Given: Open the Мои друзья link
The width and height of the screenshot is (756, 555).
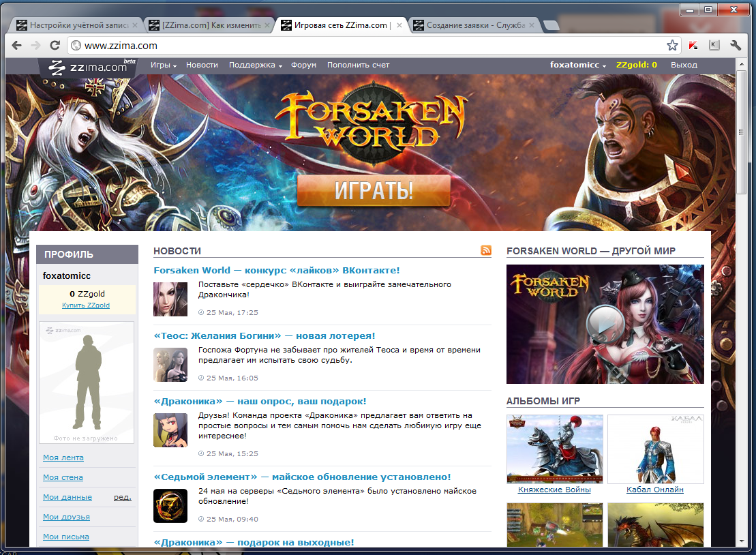Looking at the screenshot, I should 67,517.
